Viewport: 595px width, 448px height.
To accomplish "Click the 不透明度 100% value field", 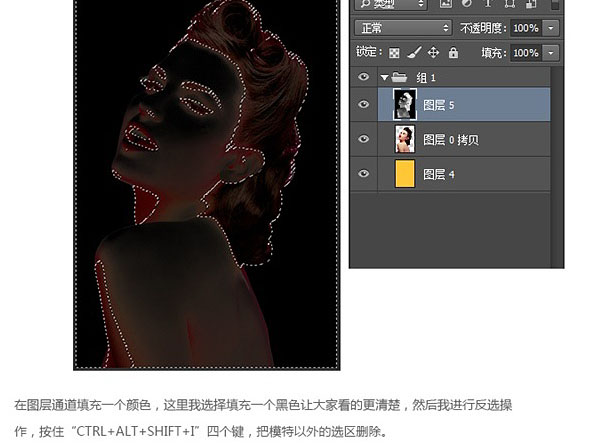I will coord(526,28).
